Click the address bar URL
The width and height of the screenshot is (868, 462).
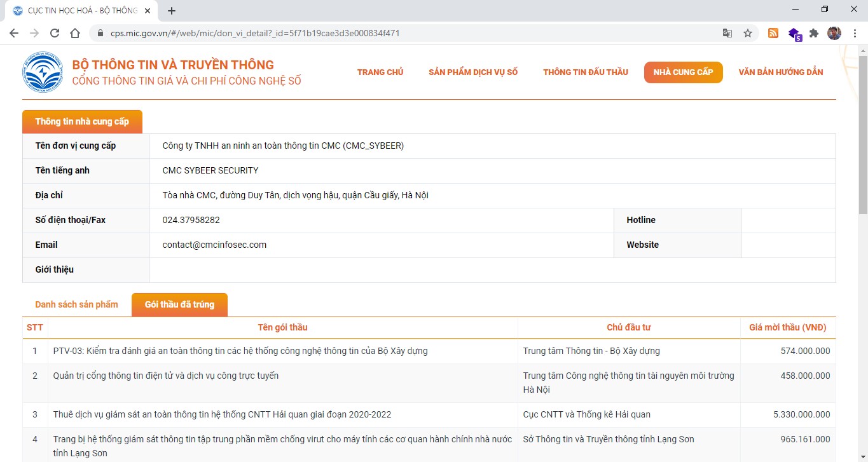[x=254, y=33]
